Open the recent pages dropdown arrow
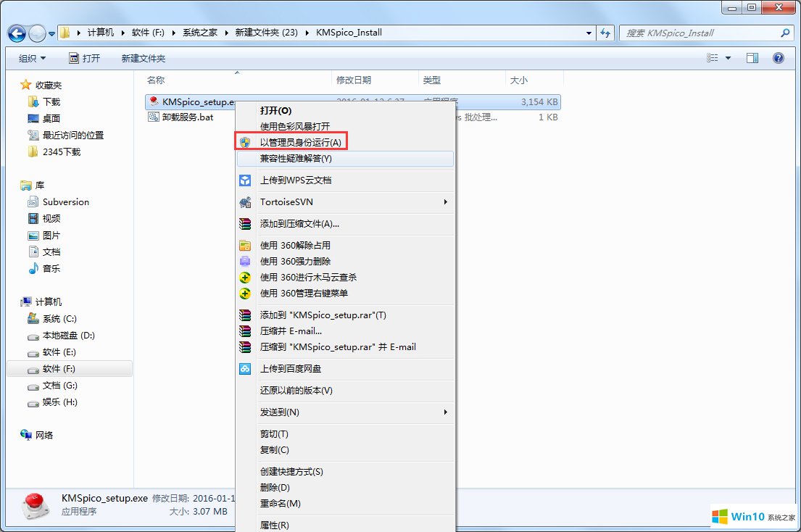Image resolution: width=801 pixels, height=532 pixels. [x=51, y=34]
